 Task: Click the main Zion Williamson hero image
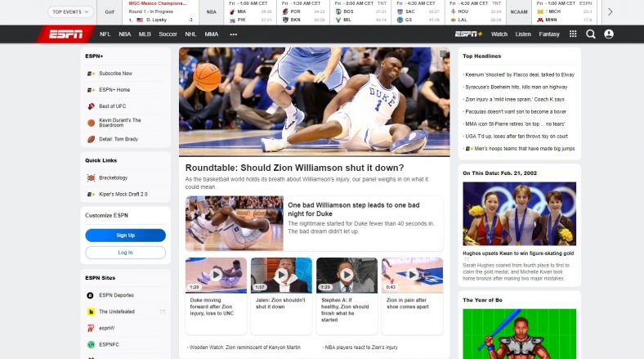point(314,101)
